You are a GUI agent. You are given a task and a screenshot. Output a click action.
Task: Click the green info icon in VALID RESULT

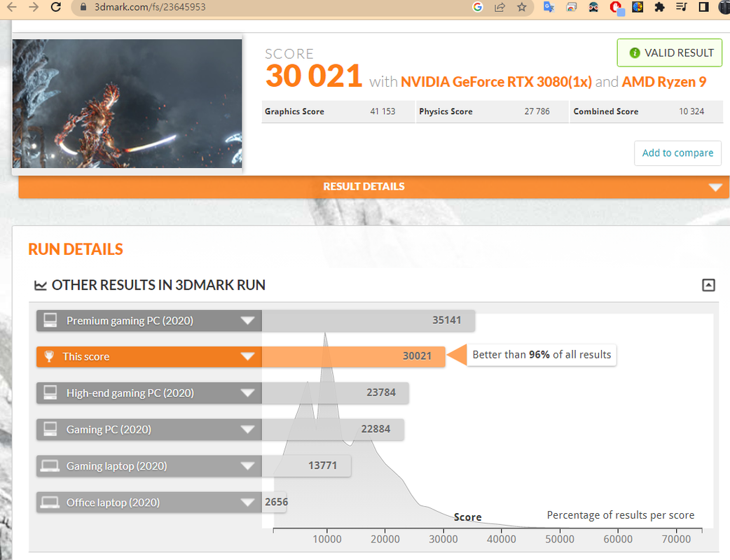[634, 53]
